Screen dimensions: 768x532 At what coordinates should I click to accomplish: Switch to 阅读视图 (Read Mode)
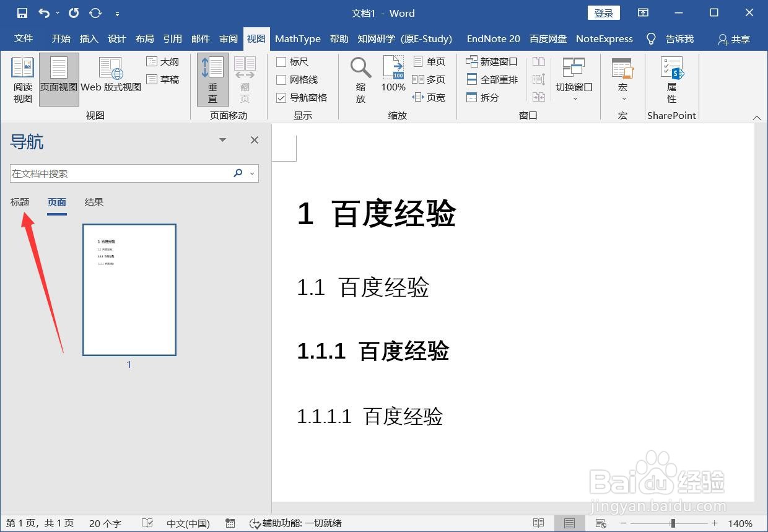[22, 79]
